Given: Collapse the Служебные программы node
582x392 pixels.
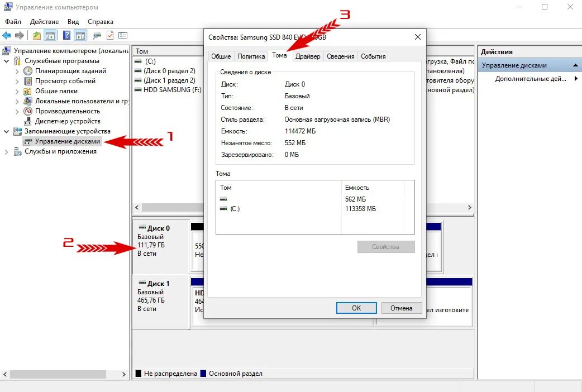Looking at the screenshot, I should pos(6,61).
